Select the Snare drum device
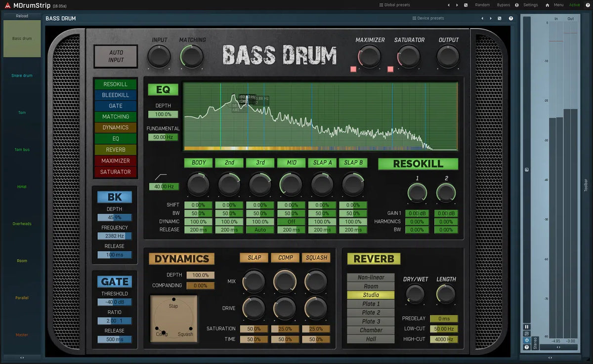Image resolution: width=593 pixels, height=364 pixels. [22, 76]
